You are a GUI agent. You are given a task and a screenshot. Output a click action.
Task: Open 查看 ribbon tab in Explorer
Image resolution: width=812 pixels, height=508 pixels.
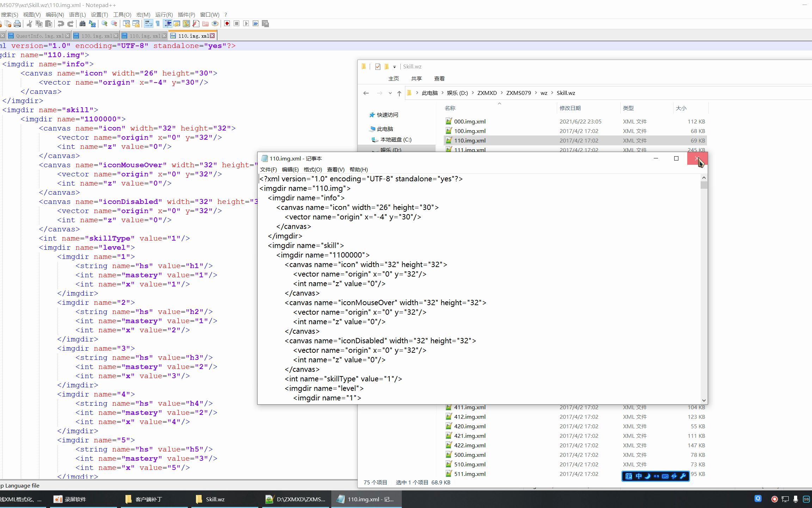[x=439, y=78]
